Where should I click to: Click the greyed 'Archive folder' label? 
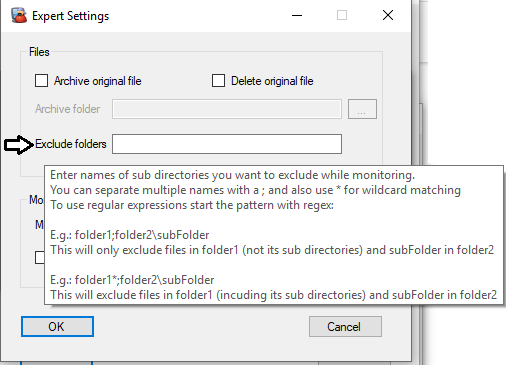(x=67, y=109)
